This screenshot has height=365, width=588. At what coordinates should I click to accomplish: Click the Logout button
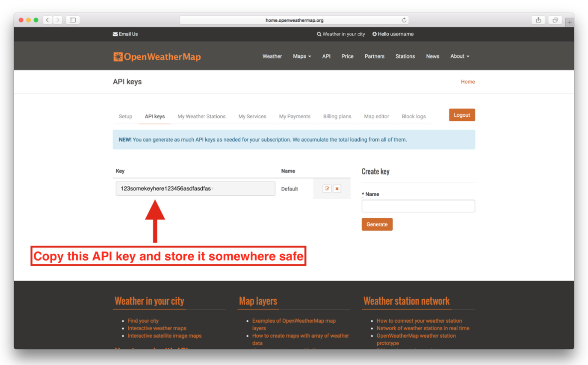pos(461,115)
